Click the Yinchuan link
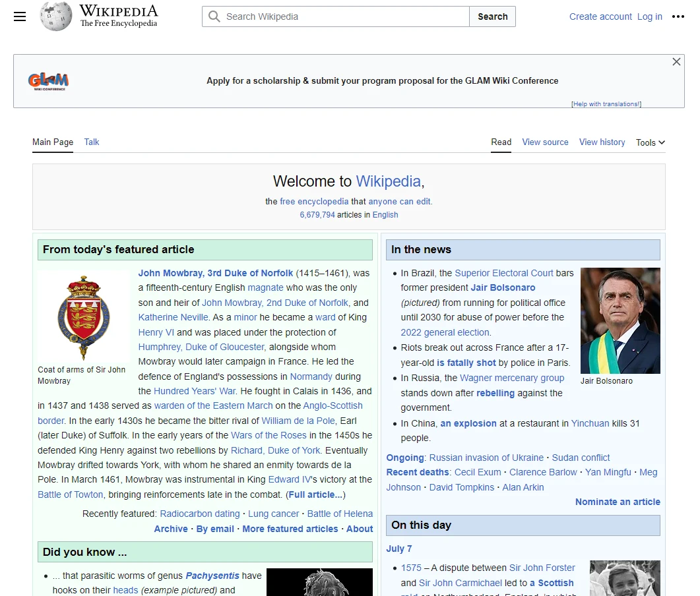Viewport: 700px width, 596px height. (590, 423)
